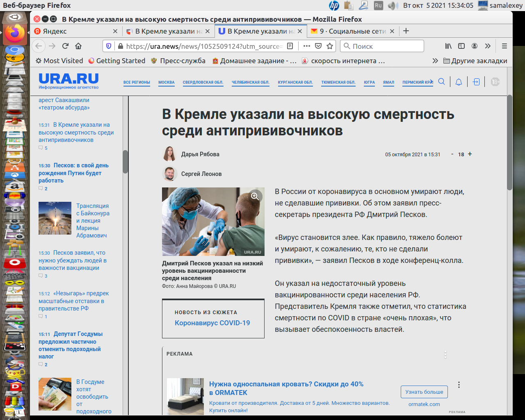Open Most Visited bookmarks folder
This screenshot has height=420, width=525.
(x=59, y=61)
